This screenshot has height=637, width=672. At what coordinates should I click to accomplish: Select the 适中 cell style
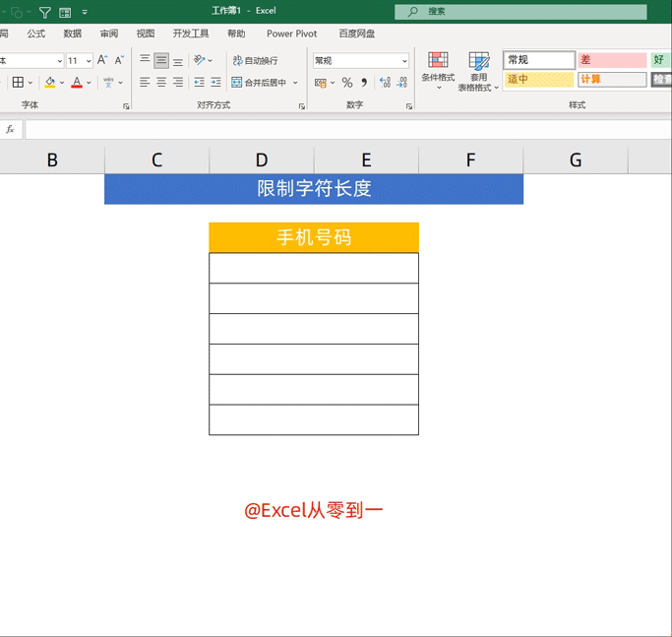[539, 80]
